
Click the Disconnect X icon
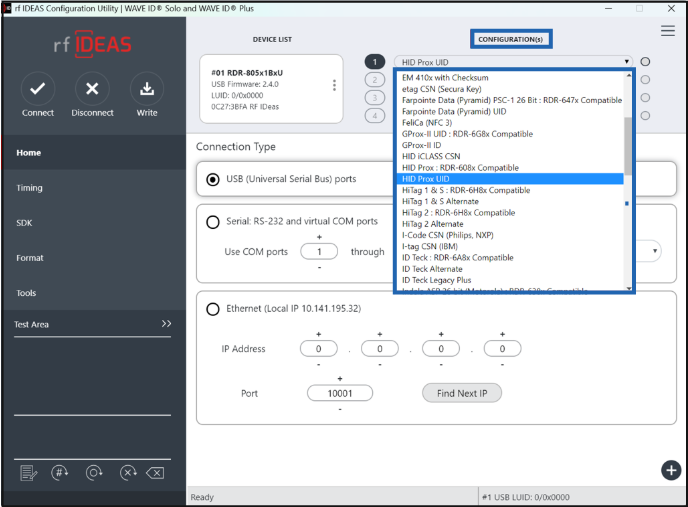(x=92, y=89)
